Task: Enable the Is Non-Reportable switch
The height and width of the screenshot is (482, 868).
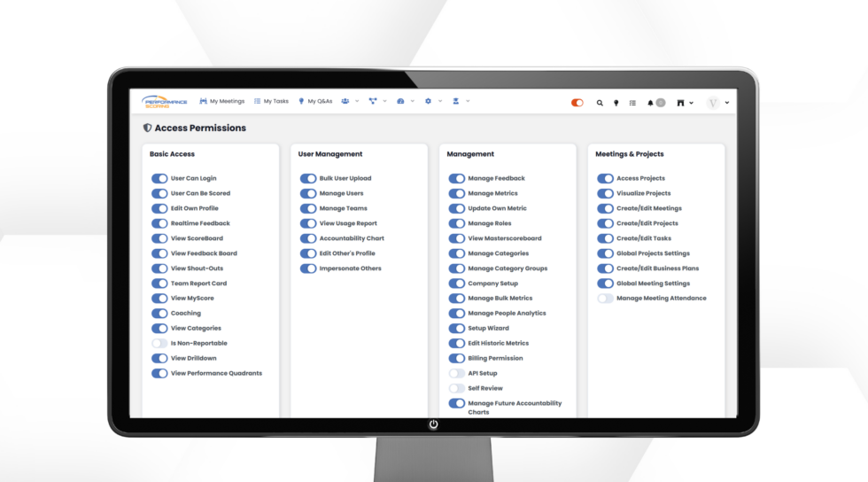Action: [x=159, y=344]
